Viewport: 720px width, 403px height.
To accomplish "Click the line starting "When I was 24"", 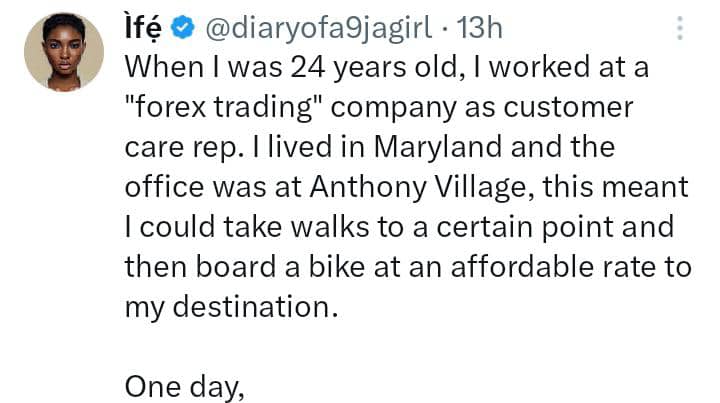I will point(388,70).
